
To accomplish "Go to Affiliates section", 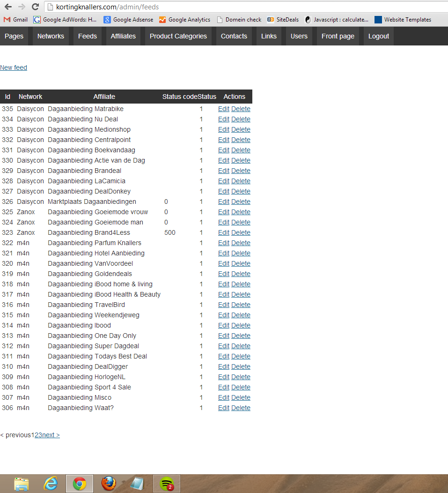I will tap(123, 36).
